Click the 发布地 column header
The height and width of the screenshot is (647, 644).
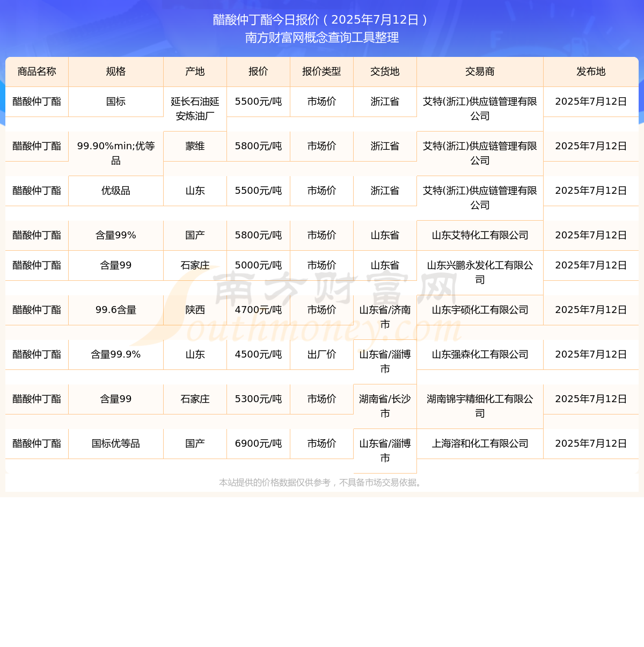click(x=591, y=71)
